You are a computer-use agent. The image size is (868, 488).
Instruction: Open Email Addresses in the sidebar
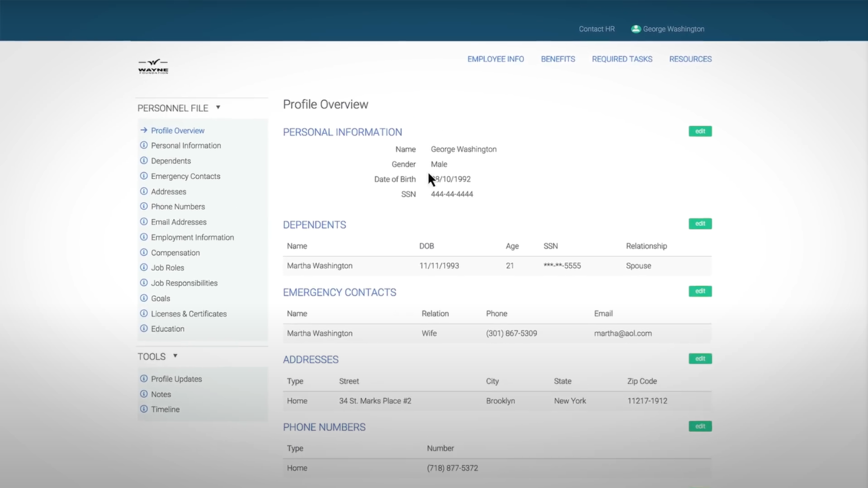[179, 222]
